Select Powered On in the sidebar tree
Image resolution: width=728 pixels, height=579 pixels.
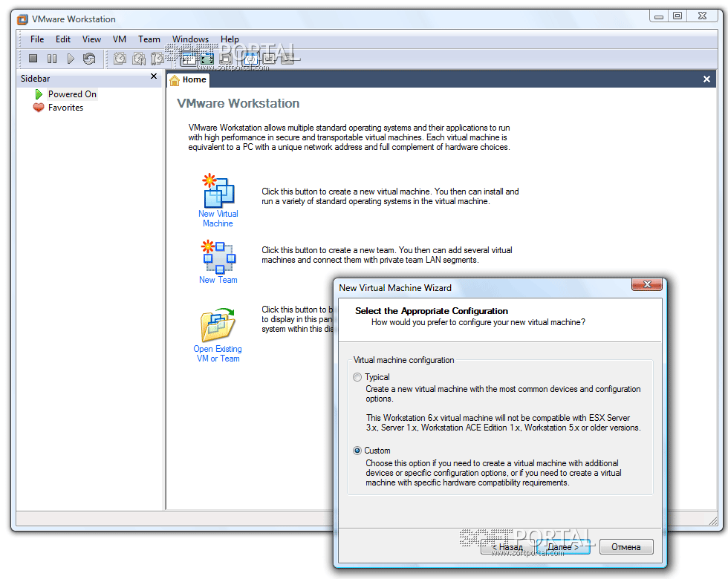(x=73, y=94)
